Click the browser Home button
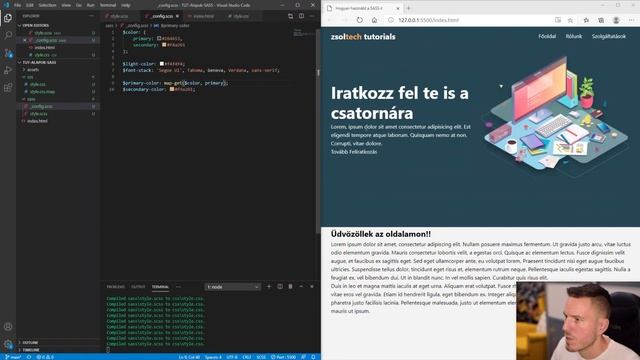This screenshot has height=360, width=640. tap(374, 20)
